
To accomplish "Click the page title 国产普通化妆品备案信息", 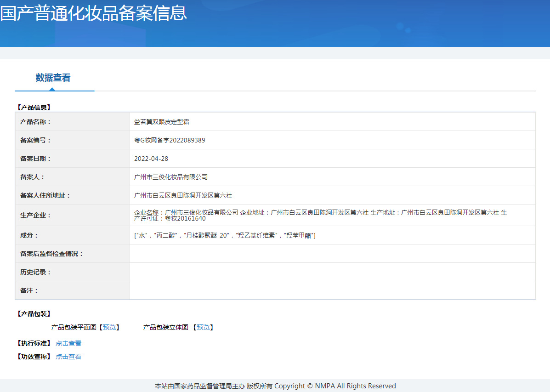I will click(94, 13).
